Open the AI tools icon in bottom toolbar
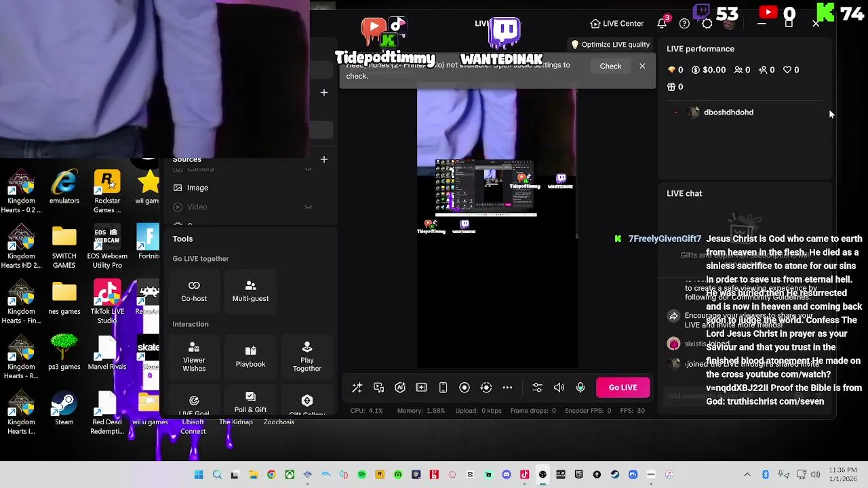 400,388
